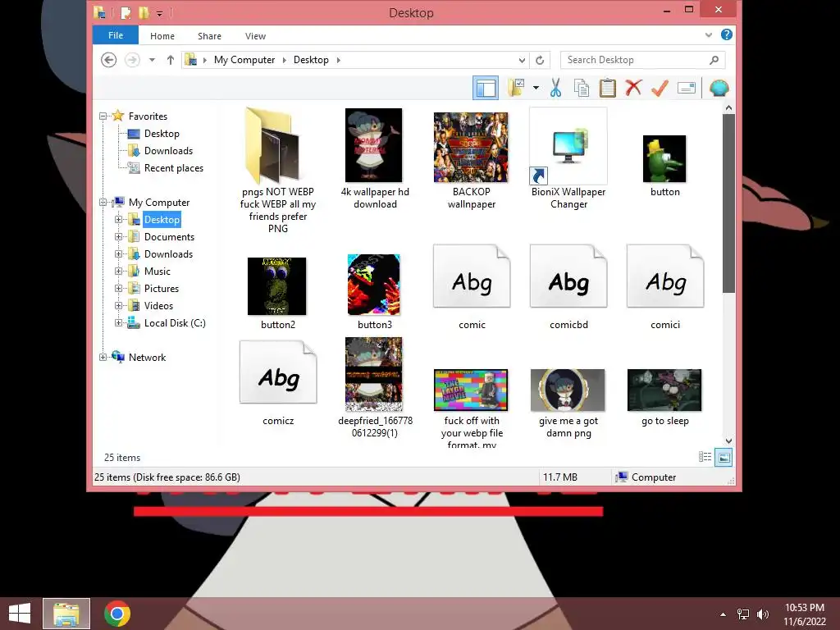This screenshot has width=840, height=630.
Task: Open the File menu tab
Action: pos(116,35)
